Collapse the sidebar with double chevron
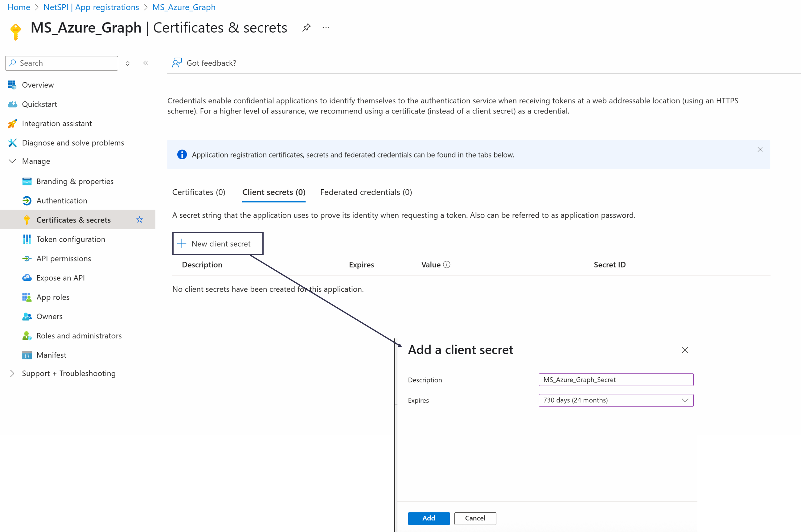801x532 pixels. point(146,63)
